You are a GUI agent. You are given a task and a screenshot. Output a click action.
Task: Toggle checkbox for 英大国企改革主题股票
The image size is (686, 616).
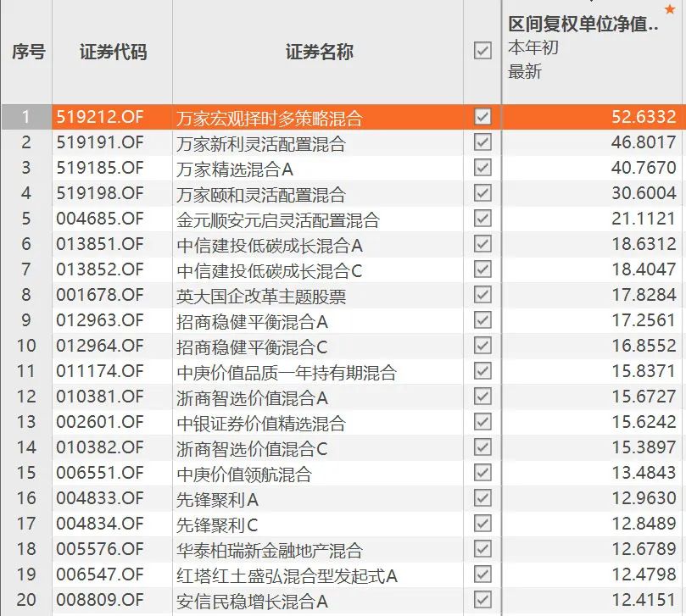click(482, 294)
